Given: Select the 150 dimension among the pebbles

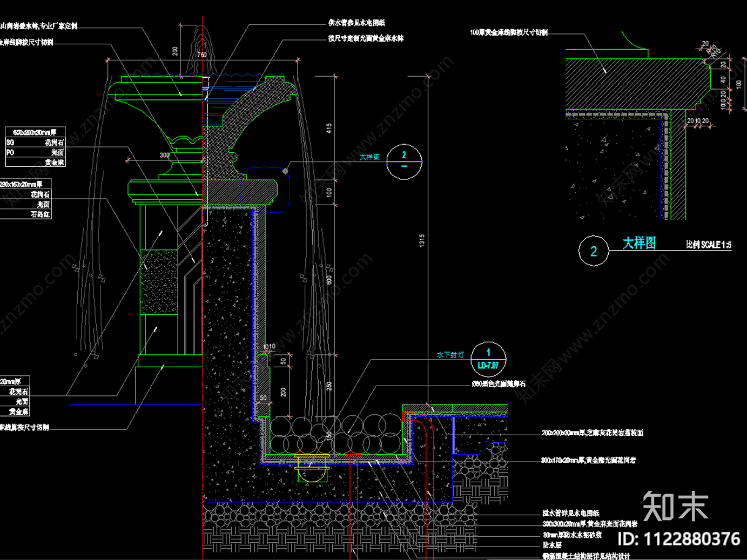Looking at the screenshot, I should click(x=329, y=436).
